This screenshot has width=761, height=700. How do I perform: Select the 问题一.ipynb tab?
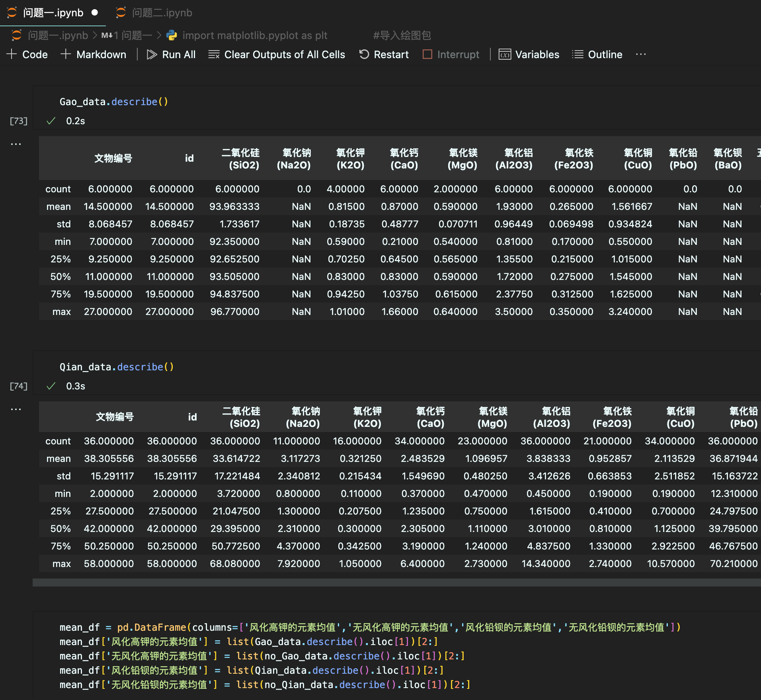(53, 13)
